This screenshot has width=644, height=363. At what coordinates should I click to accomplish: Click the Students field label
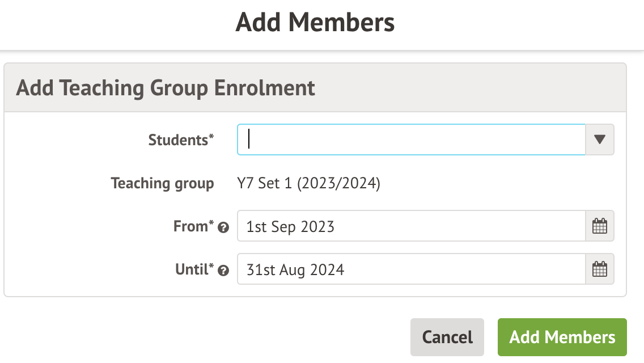pos(179,140)
